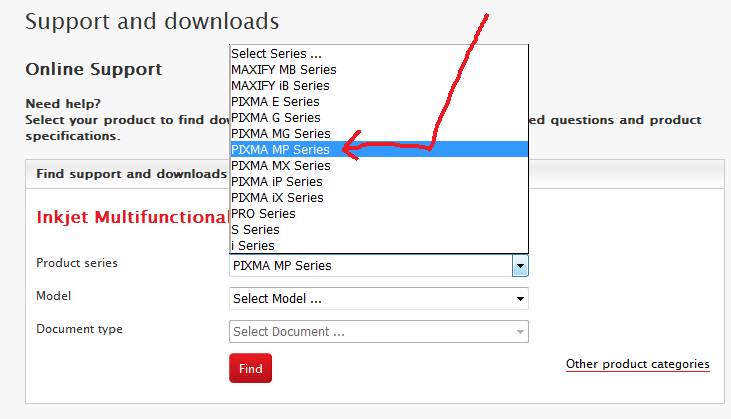Select PRO Series option
The height and width of the screenshot is (419, 731).
263,213
